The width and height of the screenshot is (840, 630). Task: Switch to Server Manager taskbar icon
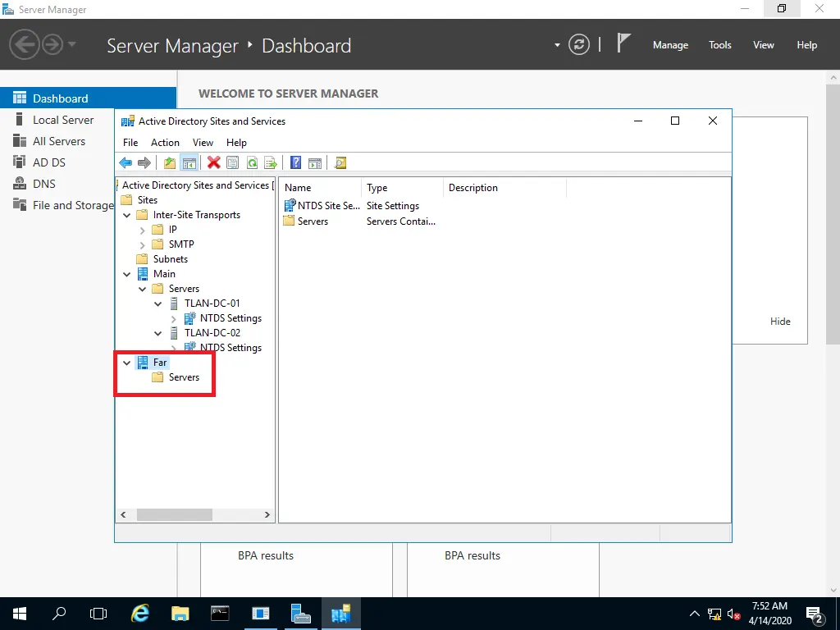300,614
